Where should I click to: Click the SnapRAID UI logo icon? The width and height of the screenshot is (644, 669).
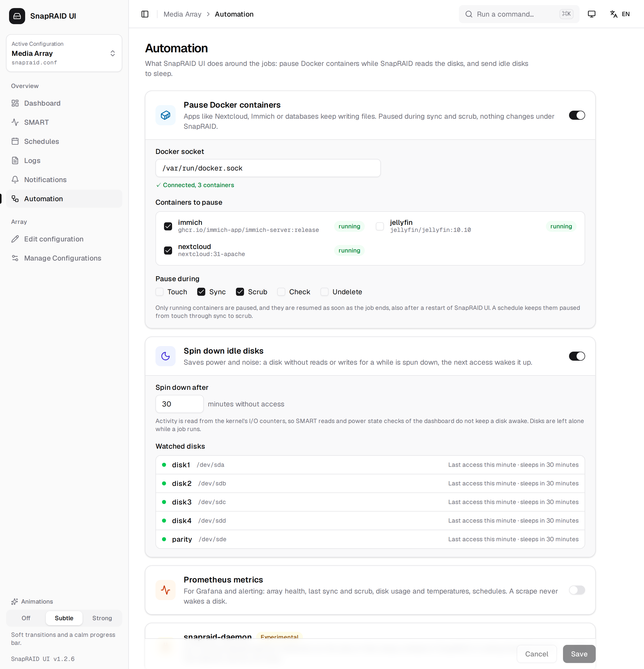point(17,16)
